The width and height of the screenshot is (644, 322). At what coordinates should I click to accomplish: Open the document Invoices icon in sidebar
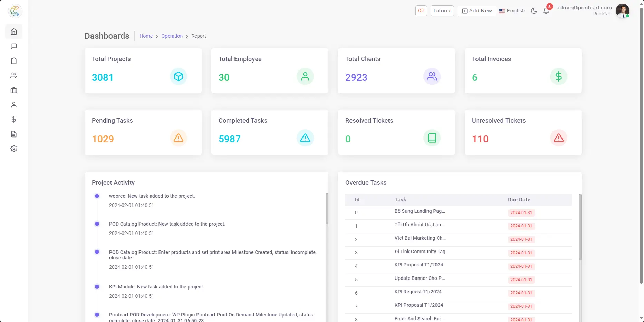tap(14, 134)
